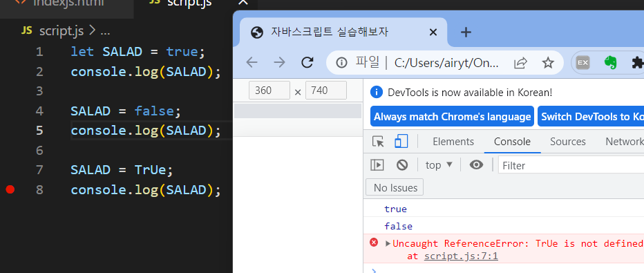644x273 pixels.
Task: Create live expression with eye icon
Action: pyautogui.click(x=476, y=165)
